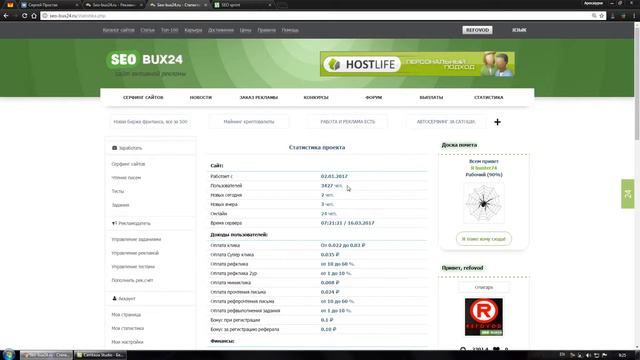Click the browser back arrow
Screen dimensions: 640x360
click(x=6, y=16)
